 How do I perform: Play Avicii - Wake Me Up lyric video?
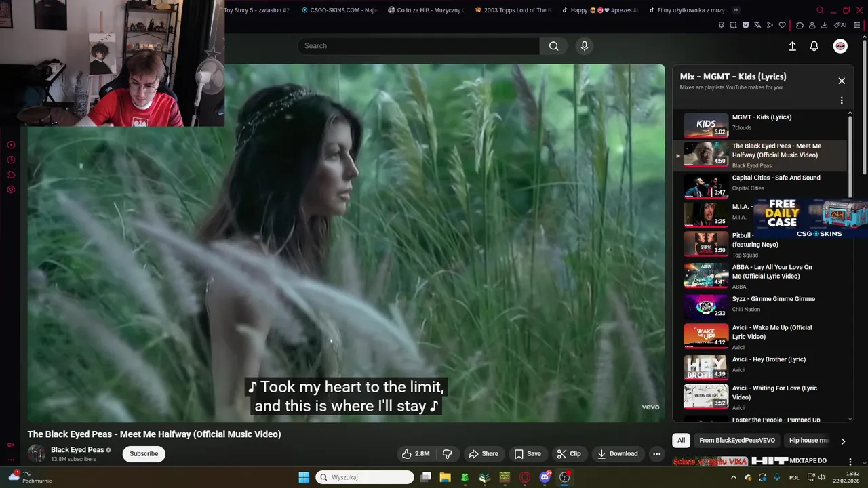(x=759, y=336)
